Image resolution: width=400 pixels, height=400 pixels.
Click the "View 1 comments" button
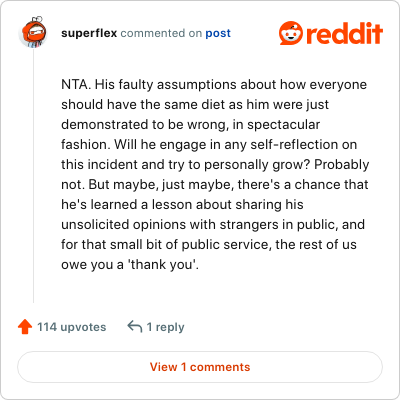coord(200,367)
